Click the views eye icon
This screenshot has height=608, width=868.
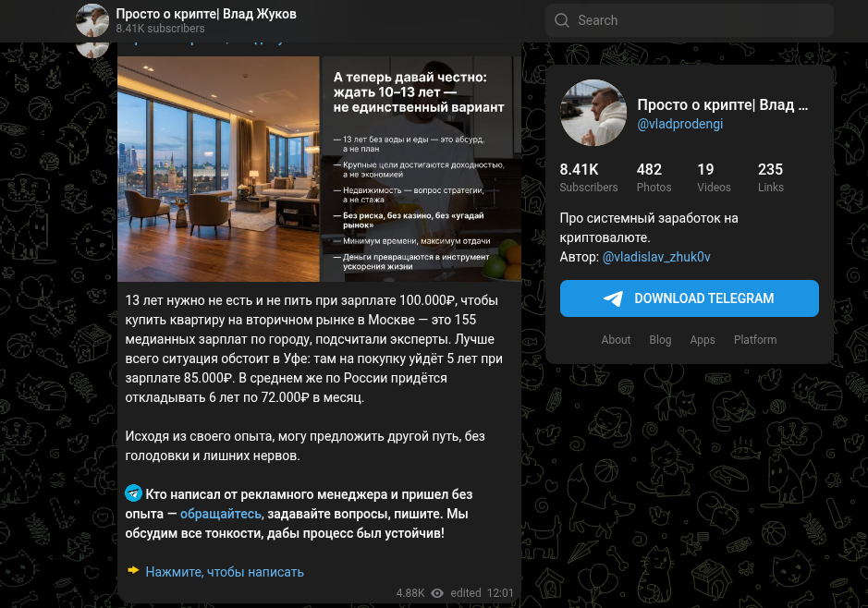click(x=437, y=593)
